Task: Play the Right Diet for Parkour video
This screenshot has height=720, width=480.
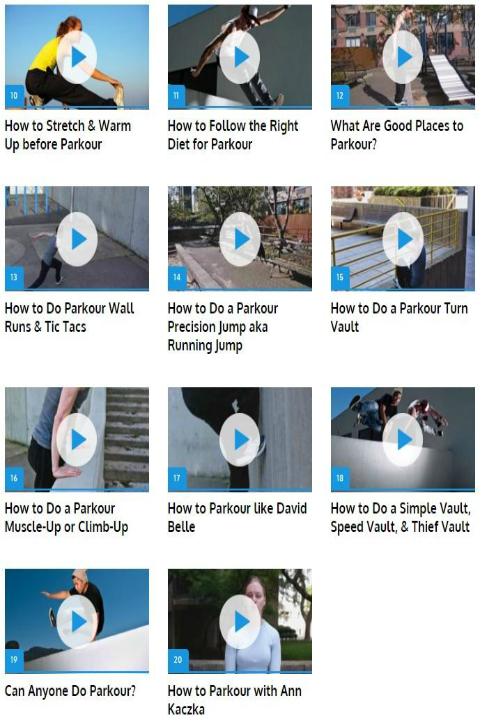Action: pyautogui.click(x=240, y=57)
